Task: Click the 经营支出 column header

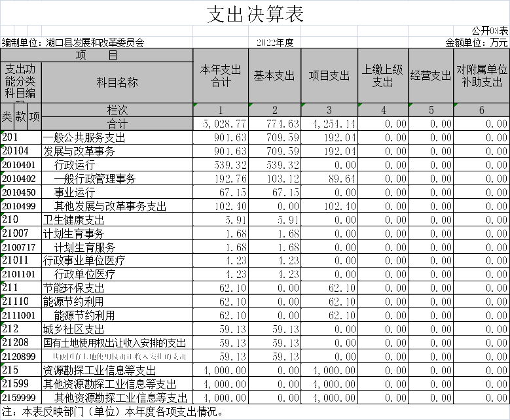Action: [x=430, y=76]
